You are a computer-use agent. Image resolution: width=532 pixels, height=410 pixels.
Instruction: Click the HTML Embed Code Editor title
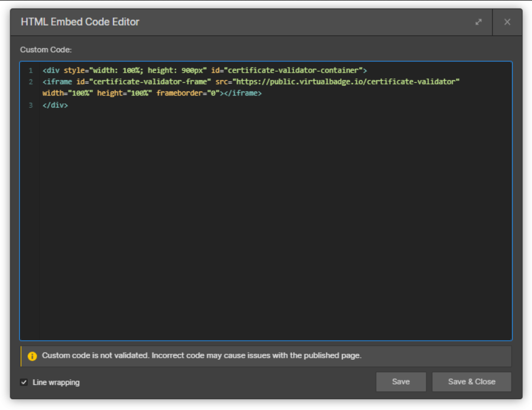tap(80, 22)
